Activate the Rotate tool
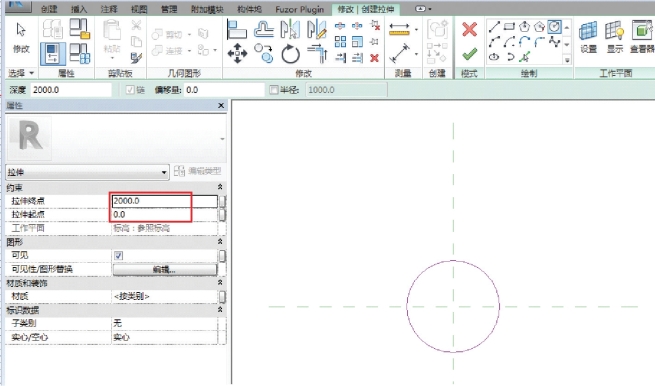The image size is (655, 386). pyautogui.click(x=290, y=54)
